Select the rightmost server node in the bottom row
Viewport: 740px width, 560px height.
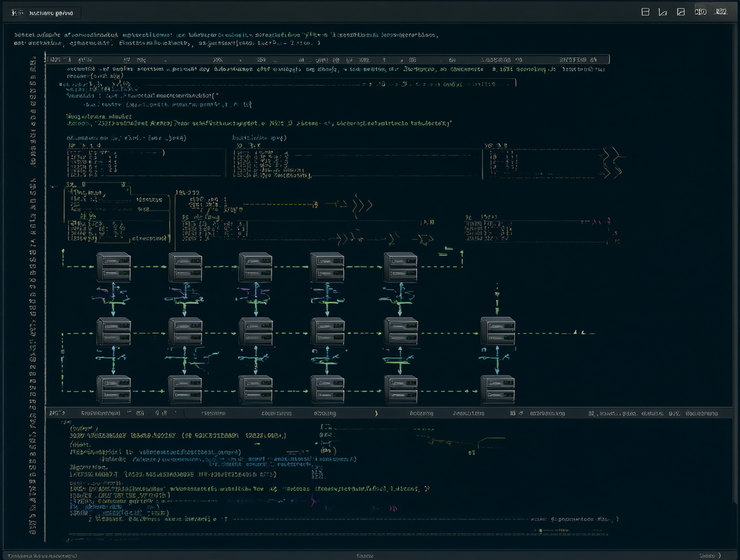click(497, 389)
